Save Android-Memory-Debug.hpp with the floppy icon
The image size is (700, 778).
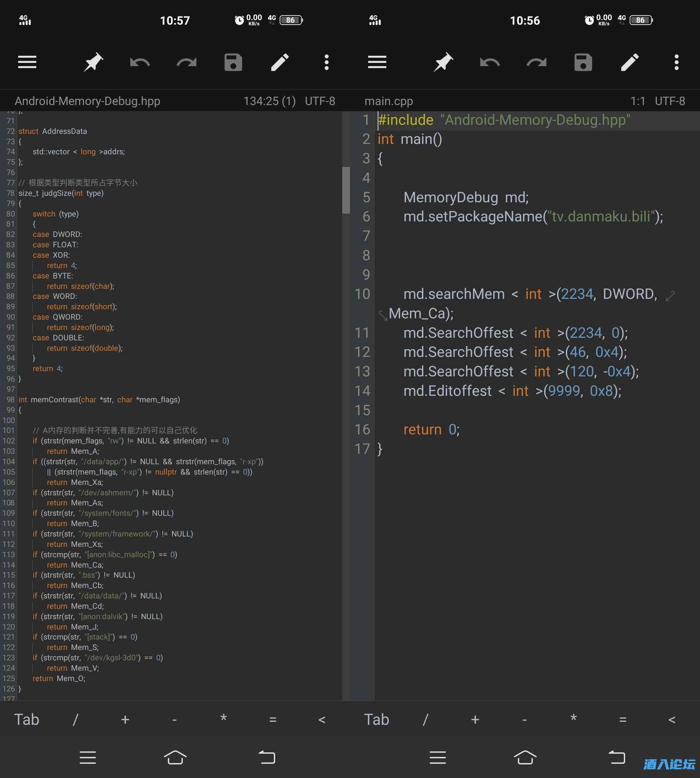pyautogui.click(x=233, y=62)
